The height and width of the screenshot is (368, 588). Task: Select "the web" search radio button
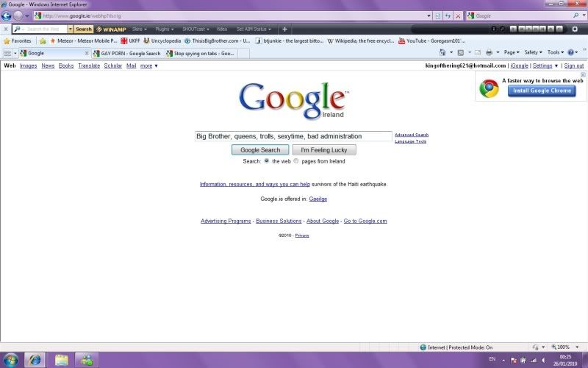coord(267,161)
